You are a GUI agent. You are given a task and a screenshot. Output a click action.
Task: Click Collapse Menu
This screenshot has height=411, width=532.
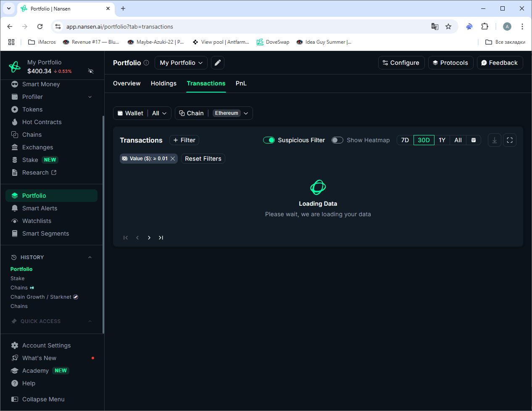[x=38, y=399]
